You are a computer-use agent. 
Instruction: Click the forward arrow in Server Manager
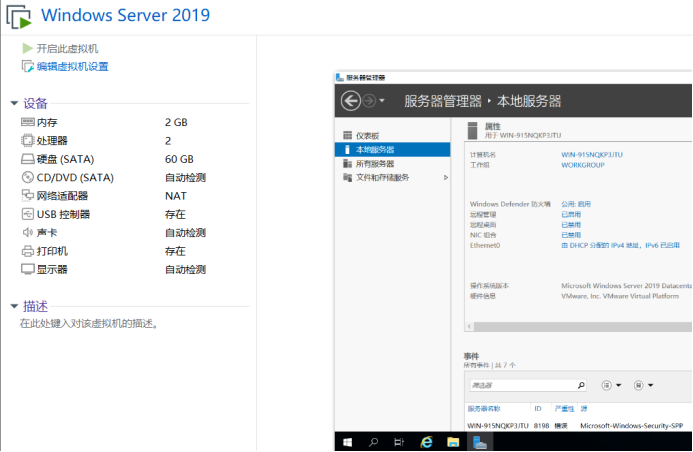pyautogui.click(x=369, y=101)
